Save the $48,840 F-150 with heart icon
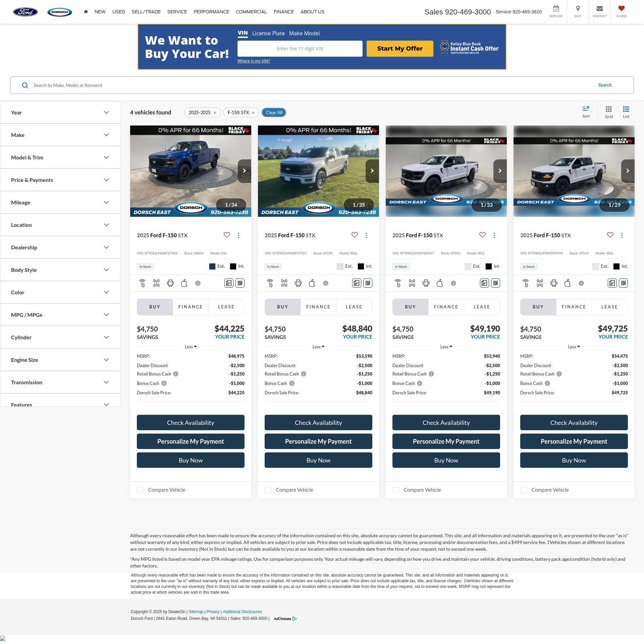This screenshot has width=644, height=644. tap(355, 235)
